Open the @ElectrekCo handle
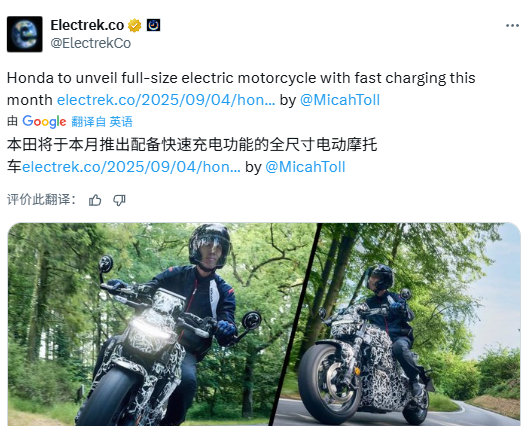Image resolution: width=523 pixels, height=426 pixels. pos(91,43)
